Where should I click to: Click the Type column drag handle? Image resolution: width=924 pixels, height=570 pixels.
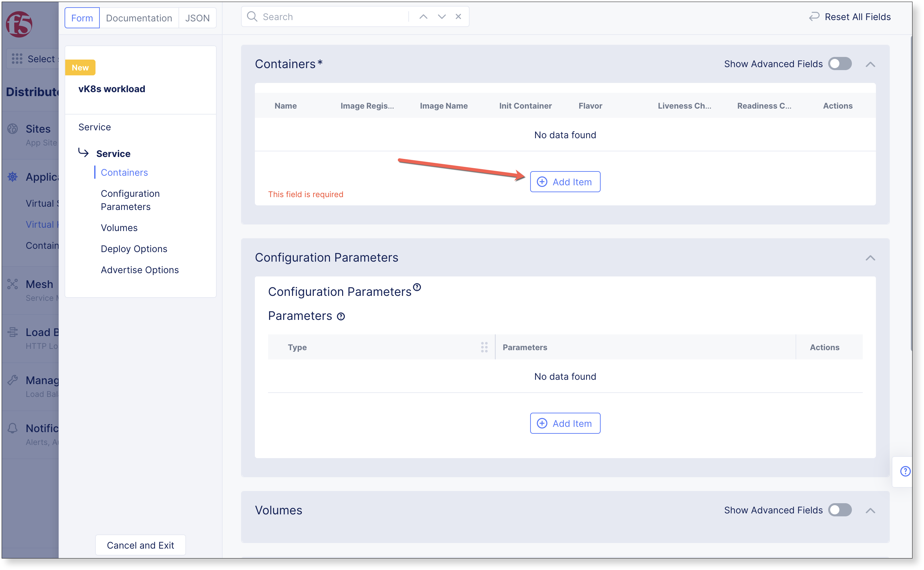[484, 347]
